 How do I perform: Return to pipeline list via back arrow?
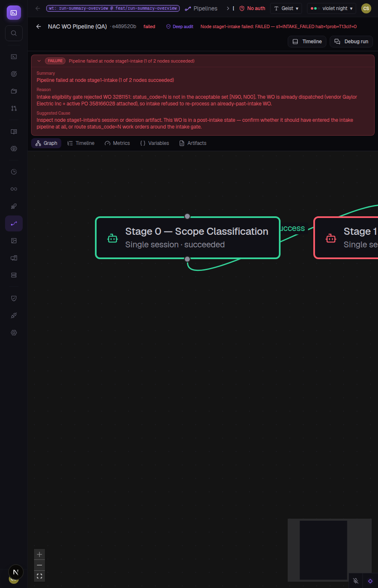click(39, 26)
